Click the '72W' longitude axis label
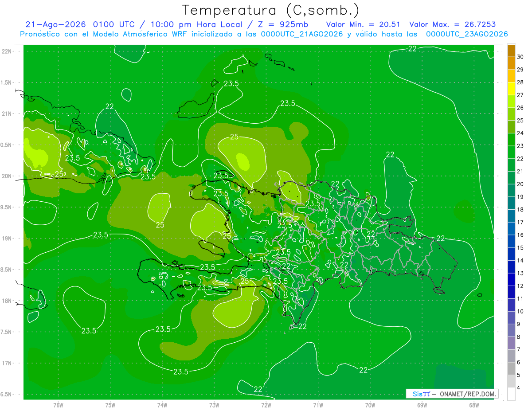This screenshot has height=411, width=532. point(266,405)
